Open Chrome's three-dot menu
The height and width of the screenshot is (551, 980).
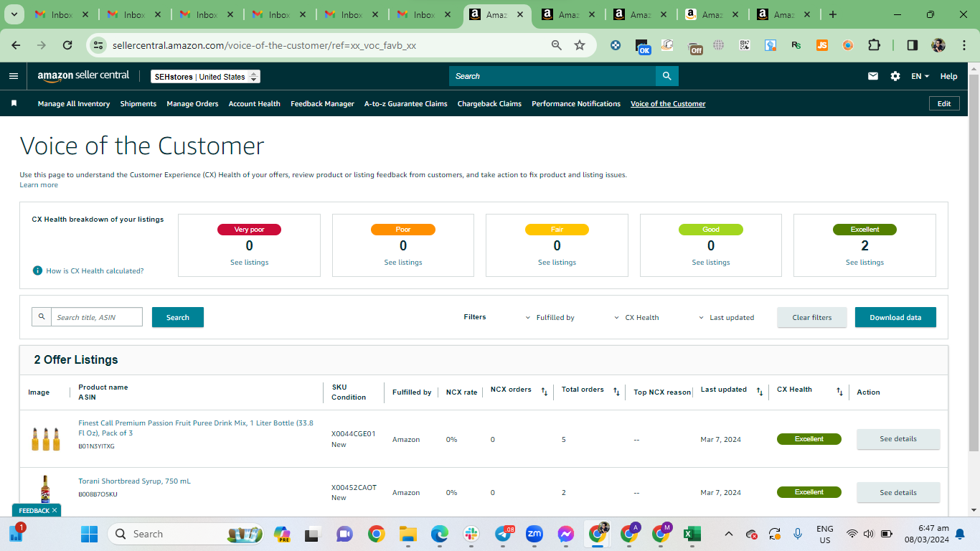(x=963, y=45)
